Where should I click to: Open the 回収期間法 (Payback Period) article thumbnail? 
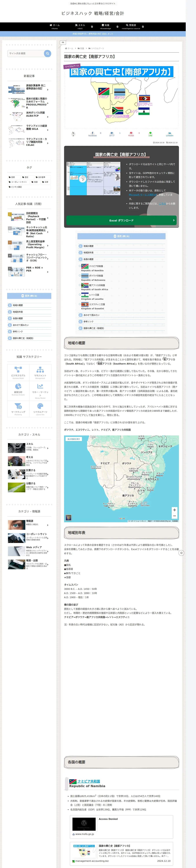pyautogui.click(x=16, y=217)
